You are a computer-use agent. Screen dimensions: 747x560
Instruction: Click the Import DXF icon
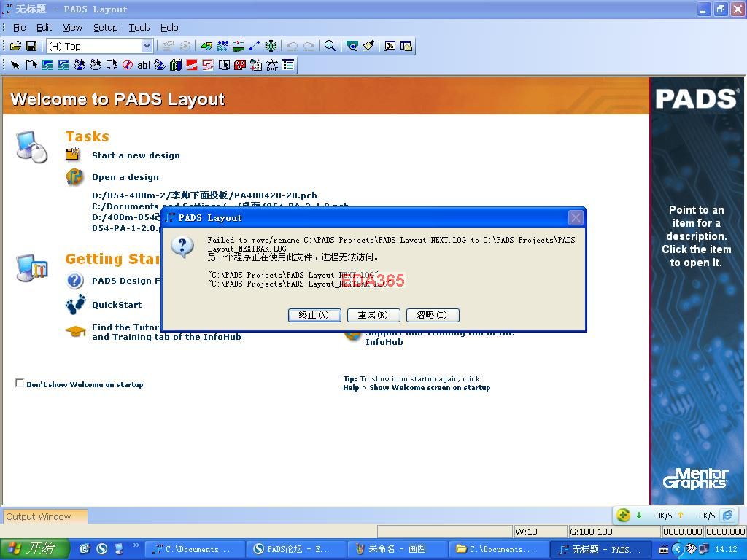click(272, 65)
